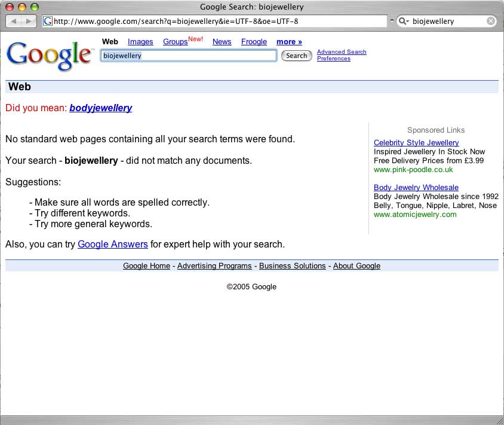The image size is (504, 425).
Task: Click the www.pink-poodle.co.uk URL text
Action: pyautogui.click(x=413, y=170)
